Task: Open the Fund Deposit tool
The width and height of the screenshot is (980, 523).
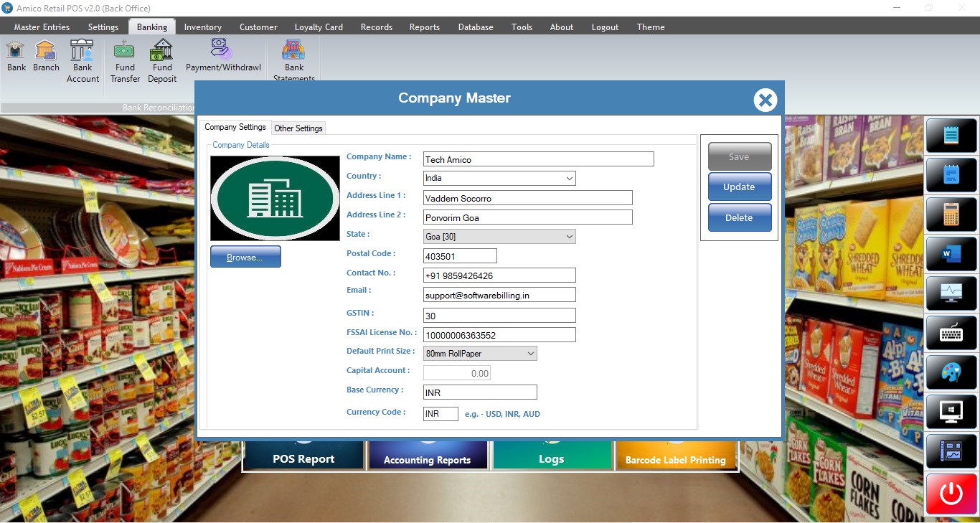Action: (162, 60)
